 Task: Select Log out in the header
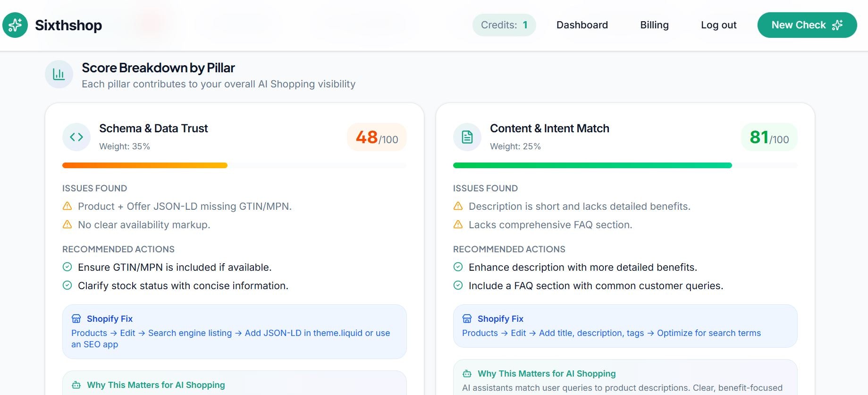[718, 25]
